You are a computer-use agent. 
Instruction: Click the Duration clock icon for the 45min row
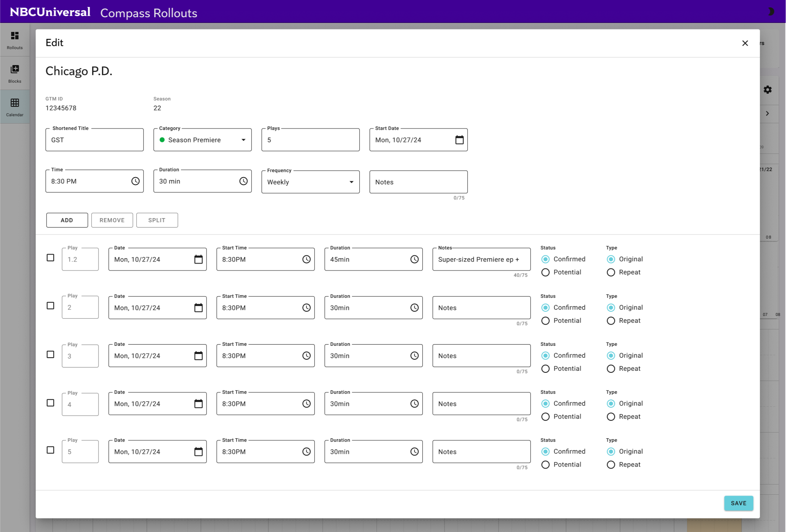point(414,259)
